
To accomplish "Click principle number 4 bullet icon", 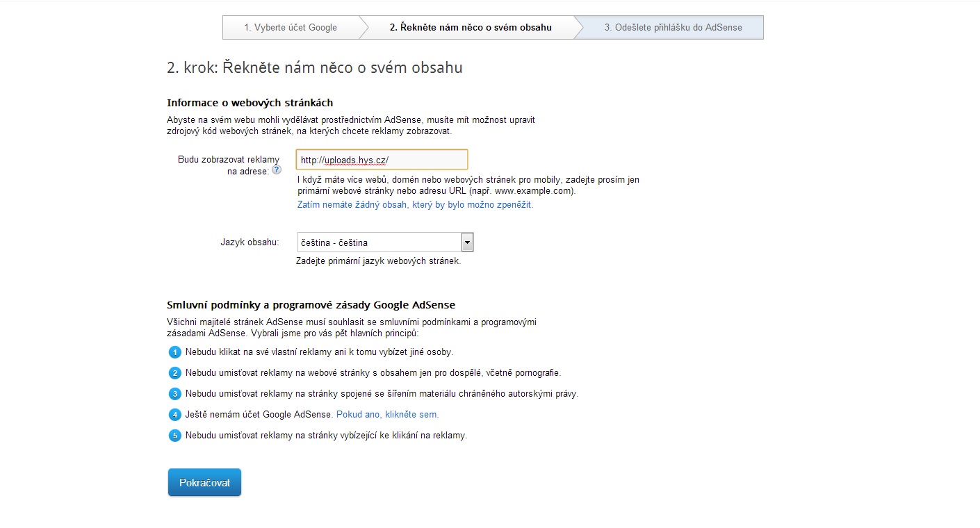I will click(x=175, y=415).
